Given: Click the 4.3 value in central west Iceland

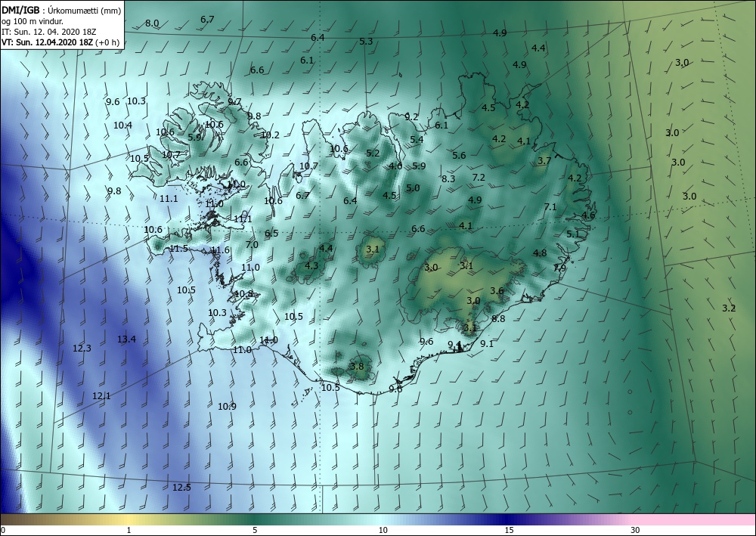Looking at the screenshot, I should (x=311, y=265).
